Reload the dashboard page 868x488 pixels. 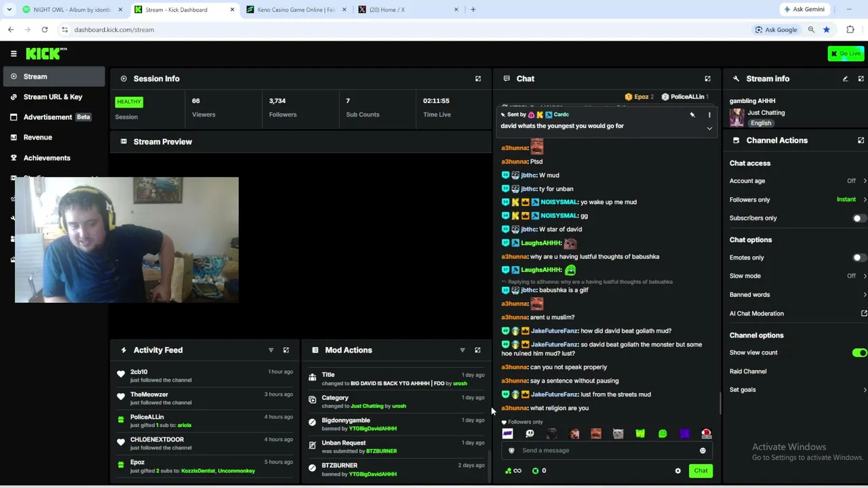(x=45, y=30)
